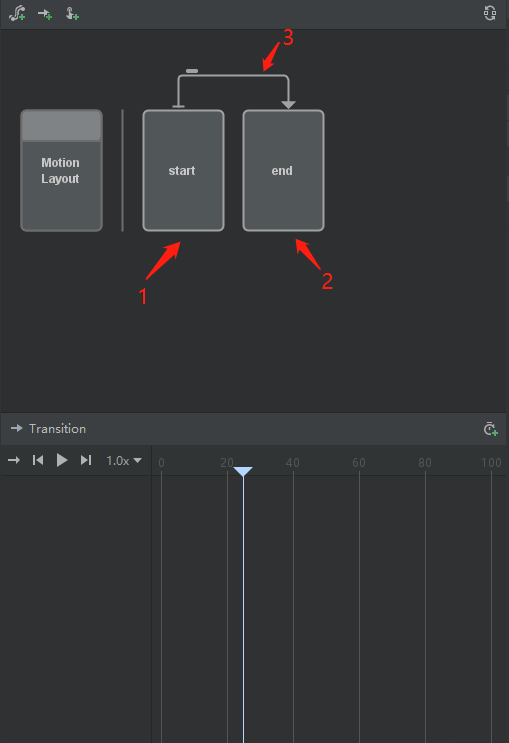Select the transition arrow from start to end
Viewport: 509px width, 743px height.
[233, 75]
